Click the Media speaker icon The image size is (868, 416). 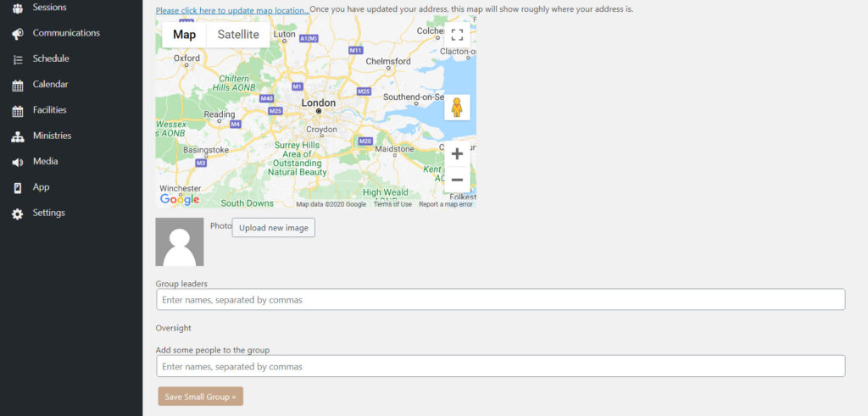17,162
